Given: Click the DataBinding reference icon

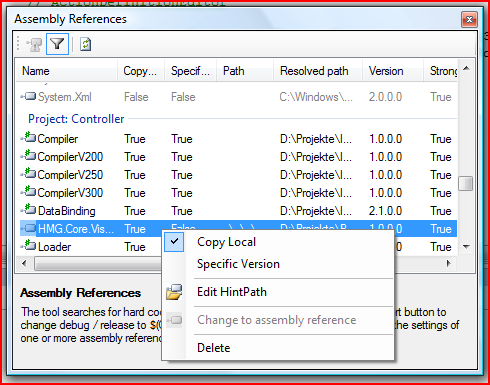Looking at the screenshot, I should pos(29,209).
